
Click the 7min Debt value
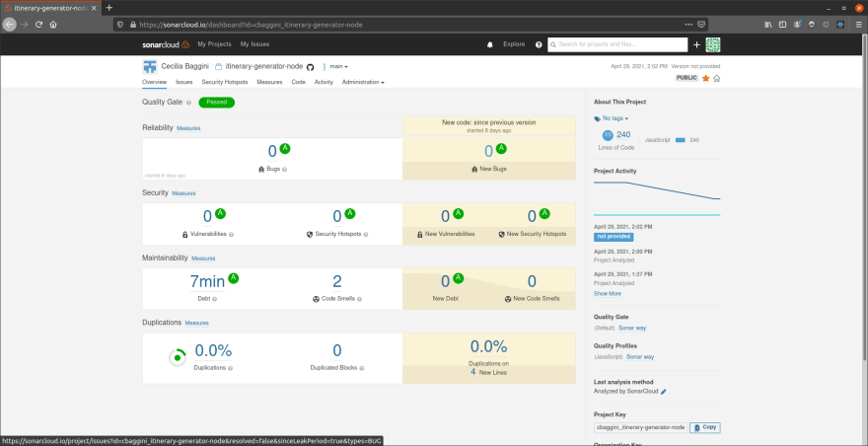pyautogui.click(x=207, y=282)
